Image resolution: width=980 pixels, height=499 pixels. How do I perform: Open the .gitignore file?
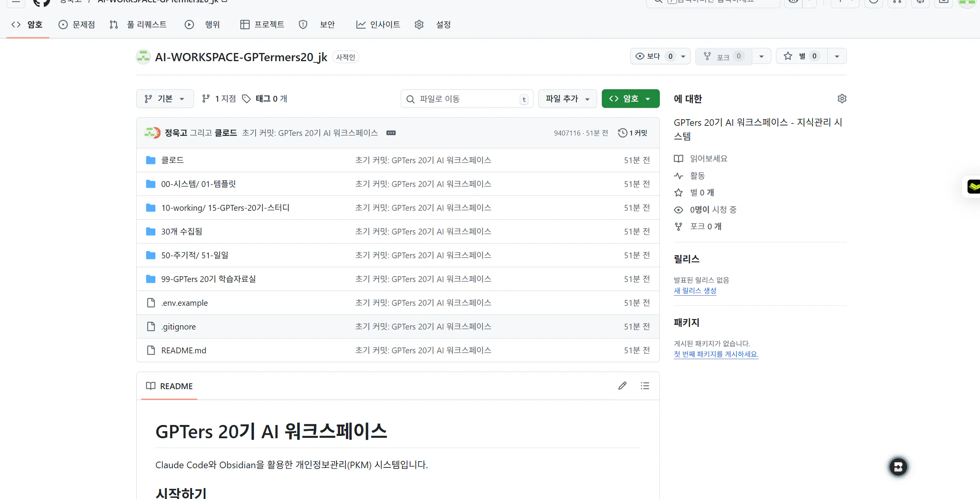point(178,326)
